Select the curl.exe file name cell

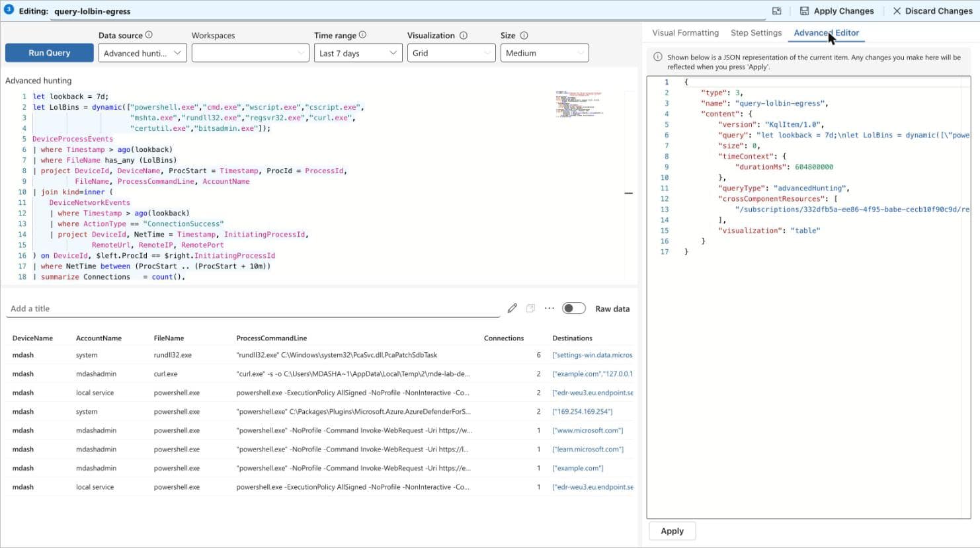click(x=165, y=373)
